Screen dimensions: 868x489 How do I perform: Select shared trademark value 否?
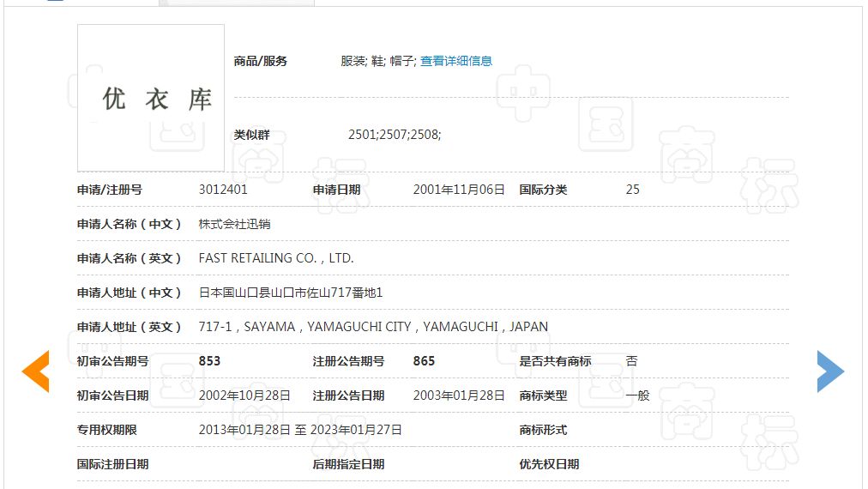631,361
